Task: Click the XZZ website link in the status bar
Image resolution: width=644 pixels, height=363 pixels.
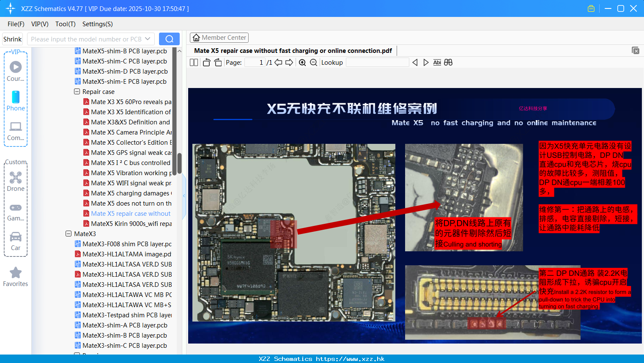Action: pos(350,359)
